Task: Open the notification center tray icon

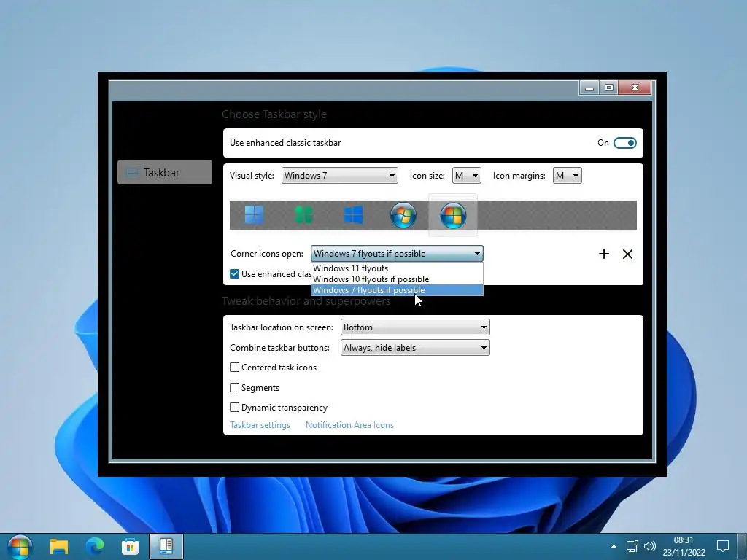Action: 723,546
